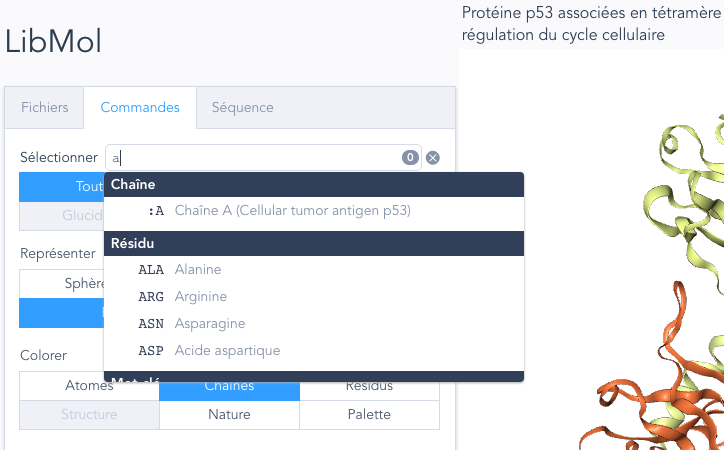Toggle the Tout selection button
The height and width of the screenshot is (450, 724).
(62, 186)
